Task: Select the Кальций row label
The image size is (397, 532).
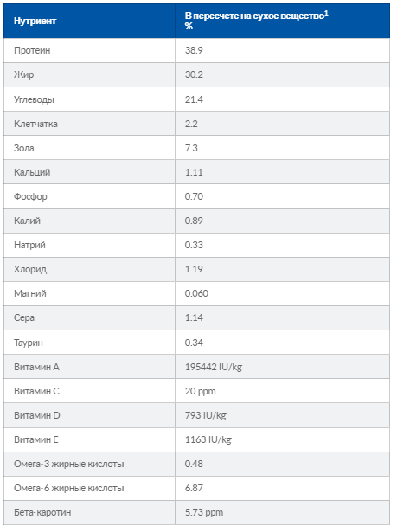Action: click(32, 172)
